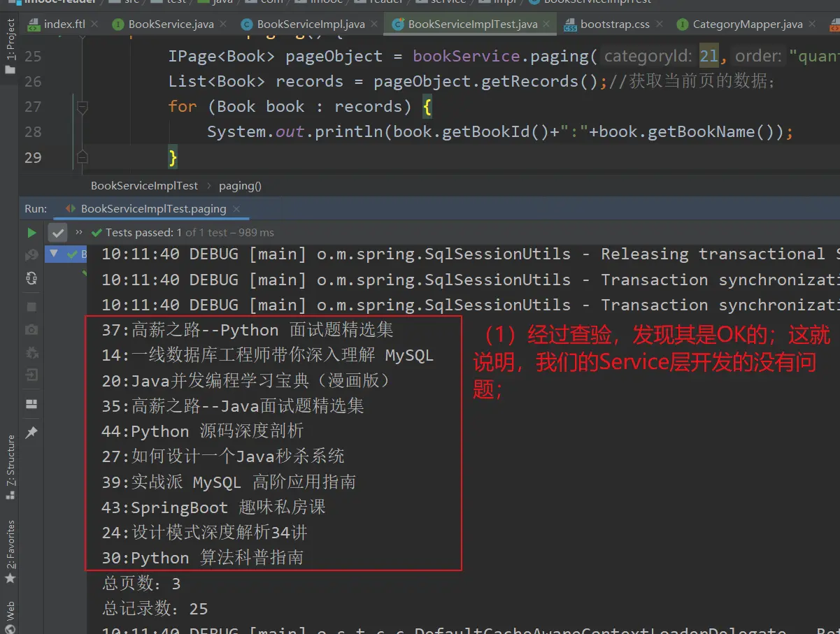Screen dimensions: 840x634
Task: Open the Favorites tool window
Action: tap(10, 552)
